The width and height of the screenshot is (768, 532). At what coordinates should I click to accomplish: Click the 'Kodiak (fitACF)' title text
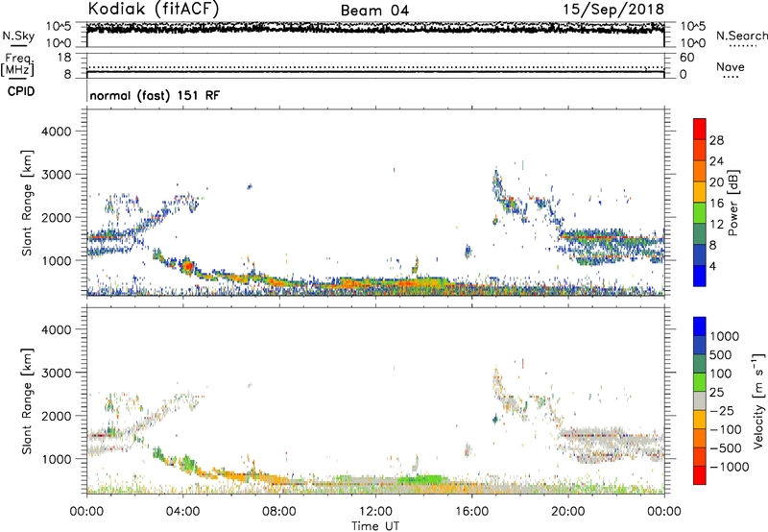[x=154, y=9]
